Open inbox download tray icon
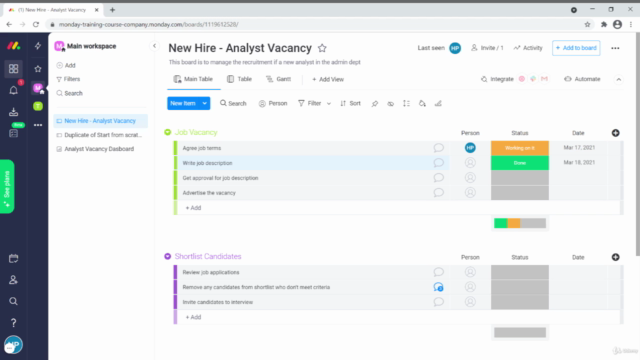 pyautogui.click(x=13, y=112)
